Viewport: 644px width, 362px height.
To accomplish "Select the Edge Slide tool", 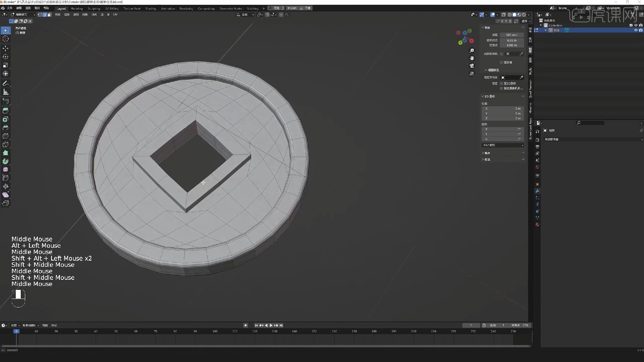I will tap(5, 178).
